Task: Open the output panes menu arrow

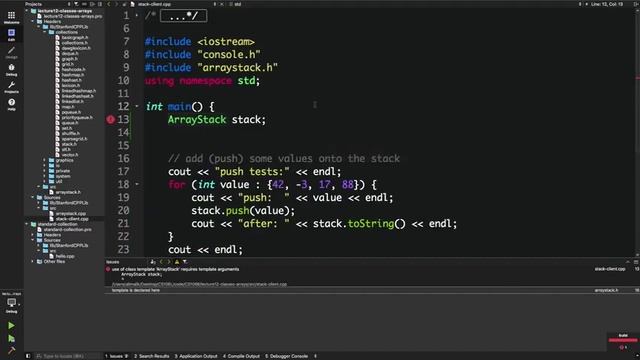Action: 315,356
